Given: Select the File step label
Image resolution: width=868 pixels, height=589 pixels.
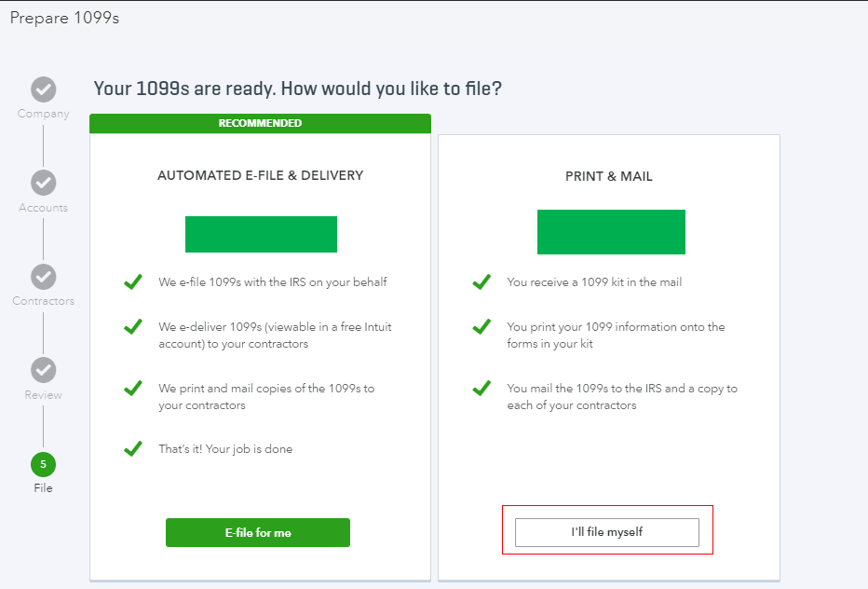Looking at the screenshot, I should [43, 488].
